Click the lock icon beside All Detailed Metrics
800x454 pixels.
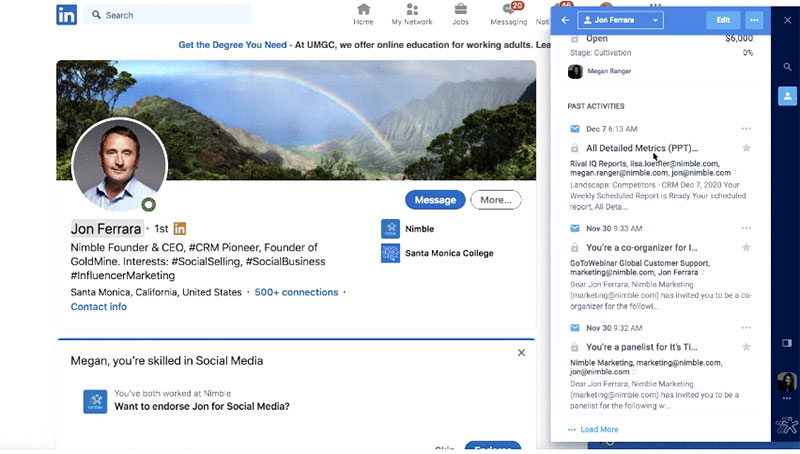click(x=574, y=148)
